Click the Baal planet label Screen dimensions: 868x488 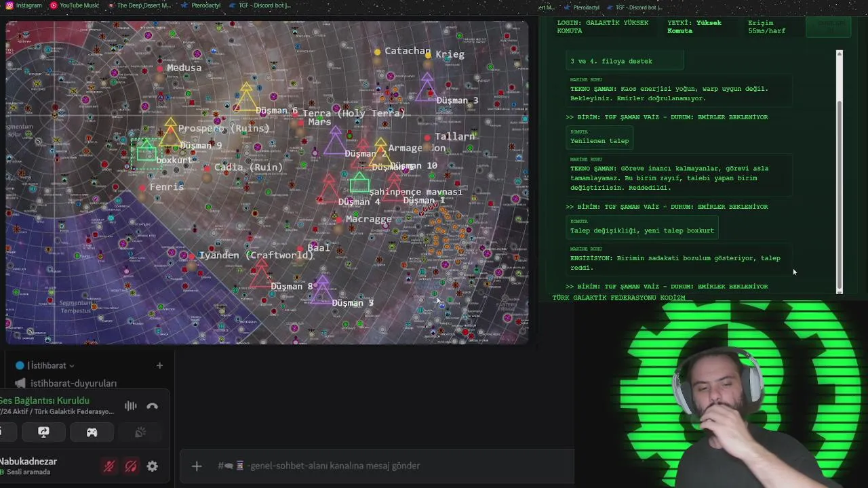point(319,247)
